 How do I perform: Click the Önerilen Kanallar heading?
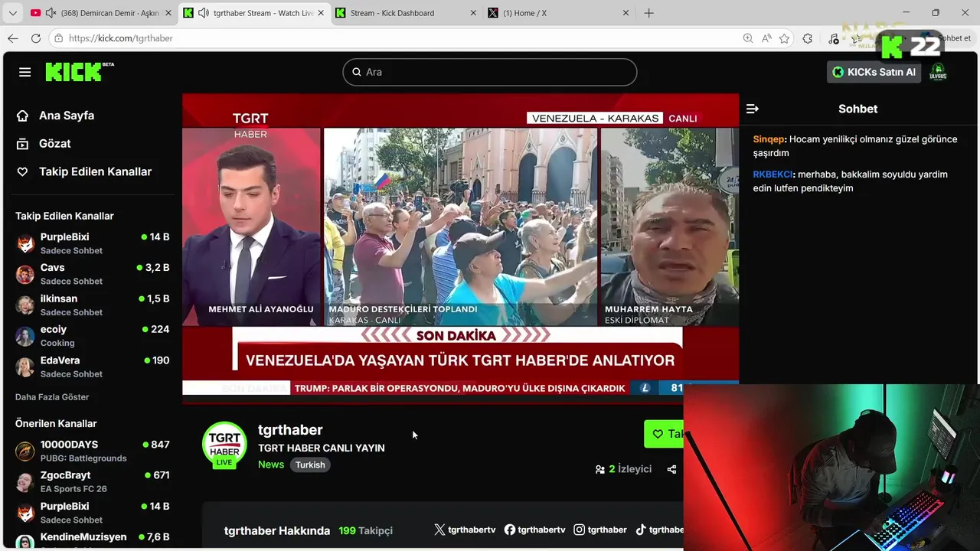point(56,423)
